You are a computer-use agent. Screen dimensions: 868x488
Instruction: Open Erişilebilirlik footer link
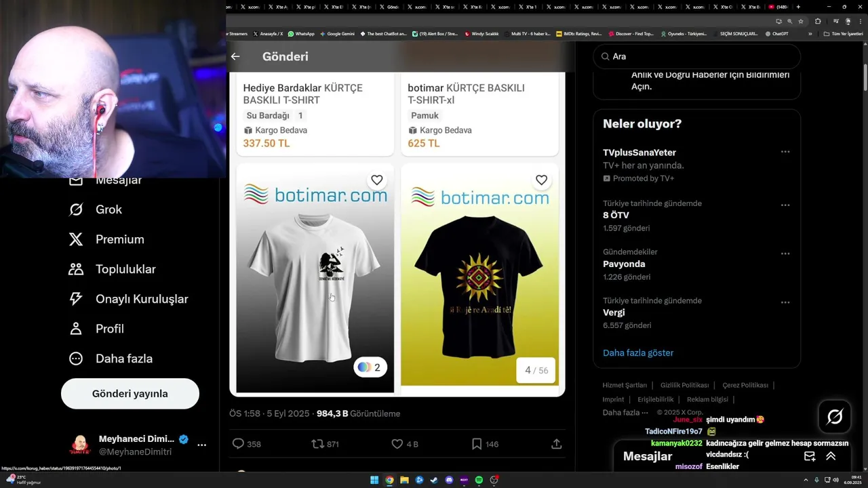pos(656,399)
